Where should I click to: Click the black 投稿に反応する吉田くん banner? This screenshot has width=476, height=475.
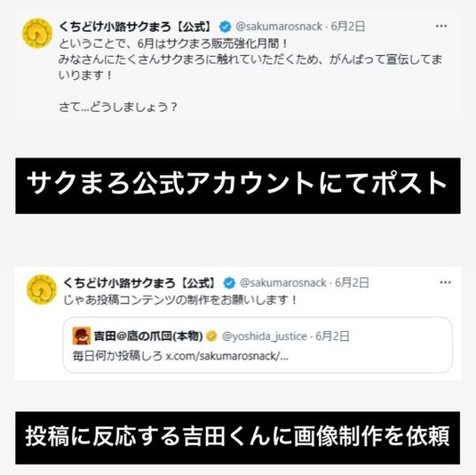click(x=238, y=438)
